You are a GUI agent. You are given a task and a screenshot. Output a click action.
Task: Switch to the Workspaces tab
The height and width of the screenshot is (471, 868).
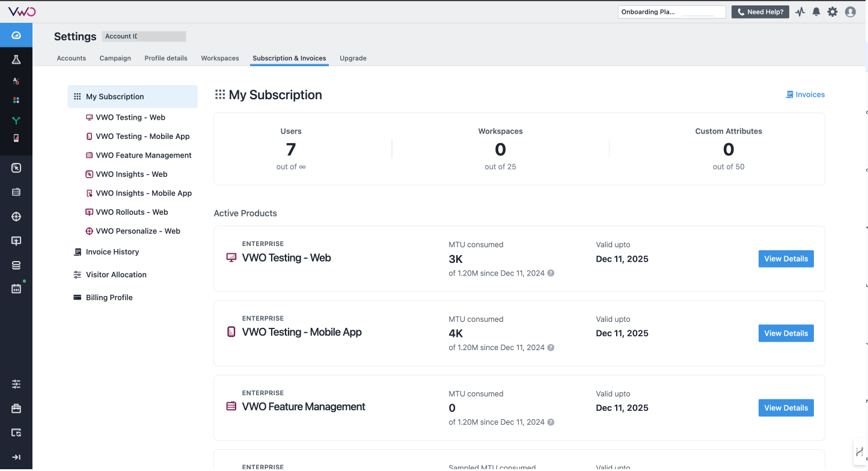(220, 58)
